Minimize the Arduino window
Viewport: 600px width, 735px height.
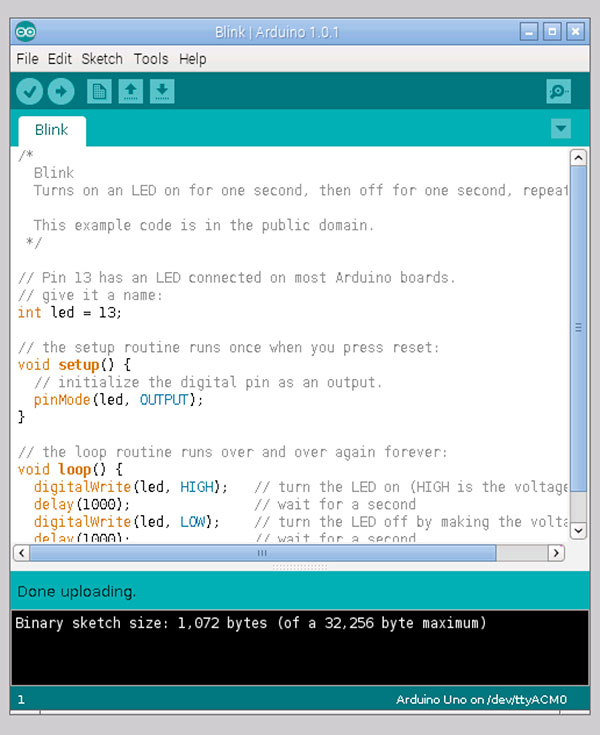[529, 32]
